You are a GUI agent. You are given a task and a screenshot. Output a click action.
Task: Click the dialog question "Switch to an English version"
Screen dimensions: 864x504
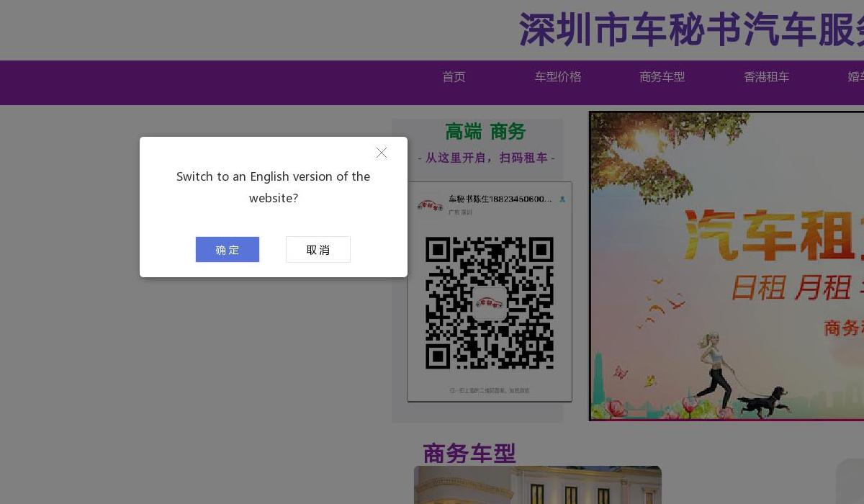pyautogui.click(x=273, y=187)
